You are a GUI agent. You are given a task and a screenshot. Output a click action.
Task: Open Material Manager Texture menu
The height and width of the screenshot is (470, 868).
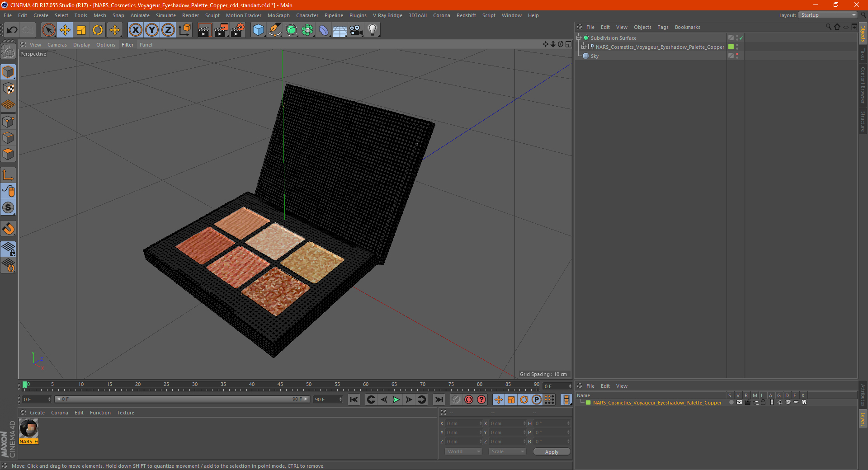125,413
